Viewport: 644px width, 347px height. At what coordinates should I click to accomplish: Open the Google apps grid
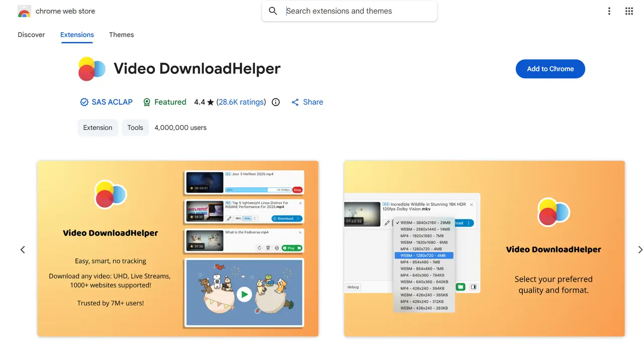pos(629,11)
